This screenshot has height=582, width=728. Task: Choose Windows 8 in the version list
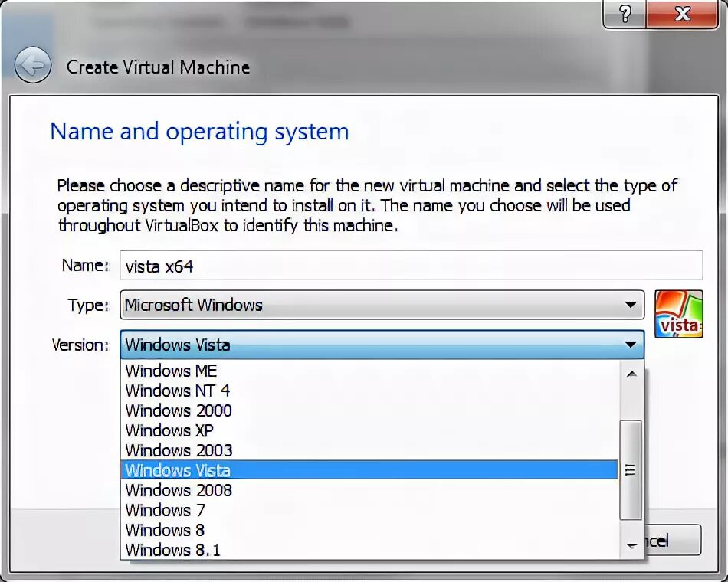(x=369, y=530)
